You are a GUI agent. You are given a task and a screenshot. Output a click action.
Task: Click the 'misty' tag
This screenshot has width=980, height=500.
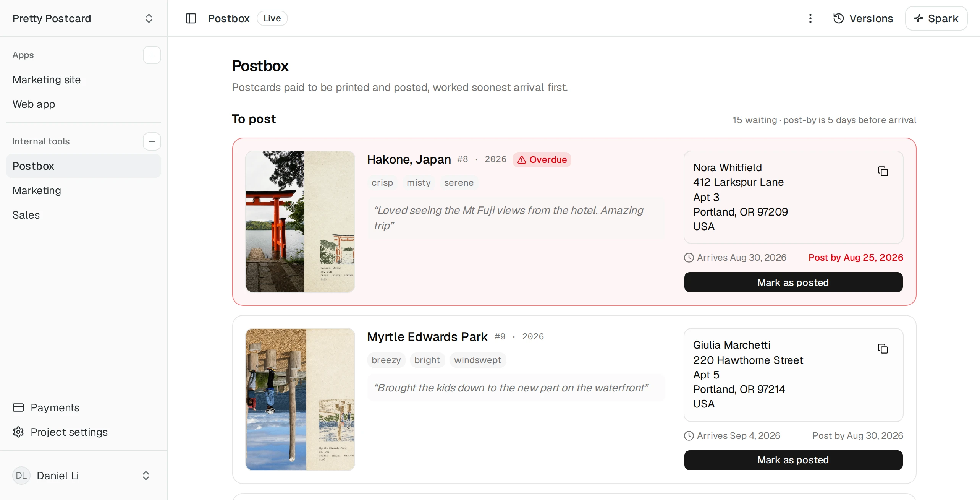tap(419, 183)
